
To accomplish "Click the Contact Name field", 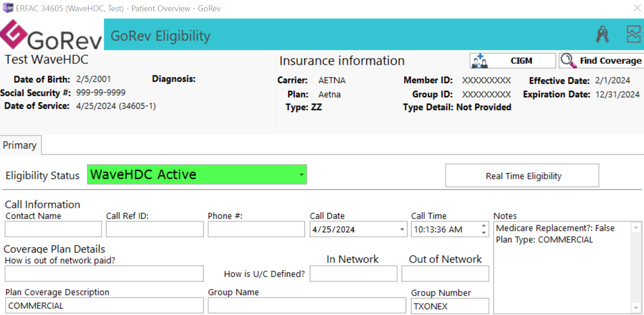I will [x=54, y=229].
